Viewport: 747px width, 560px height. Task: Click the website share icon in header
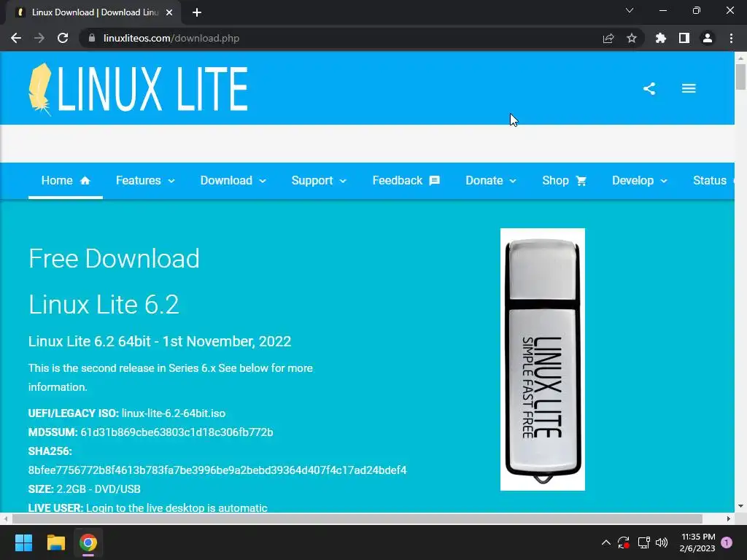[649, 88]
